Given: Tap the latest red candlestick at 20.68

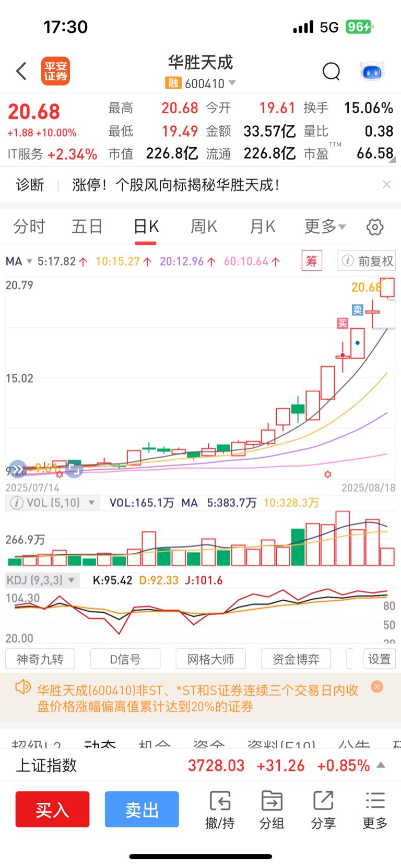Looking at the screenshot, I should [x=387, y=288].
